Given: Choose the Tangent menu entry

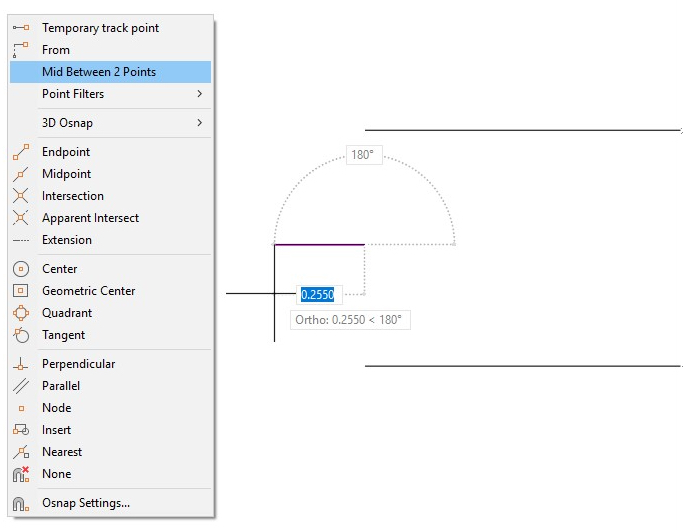Looking at the screenshot, I should pos(110,335).
